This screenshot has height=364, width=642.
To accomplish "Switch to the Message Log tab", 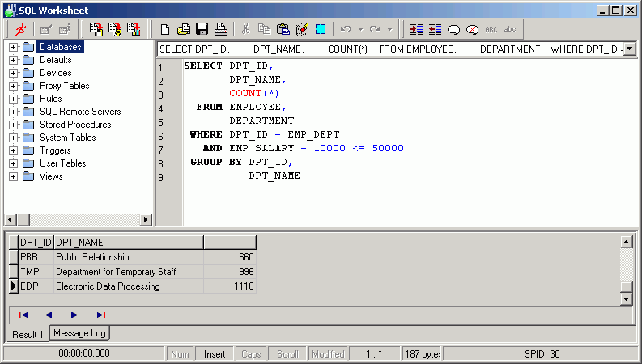I will tap(79, 332).
